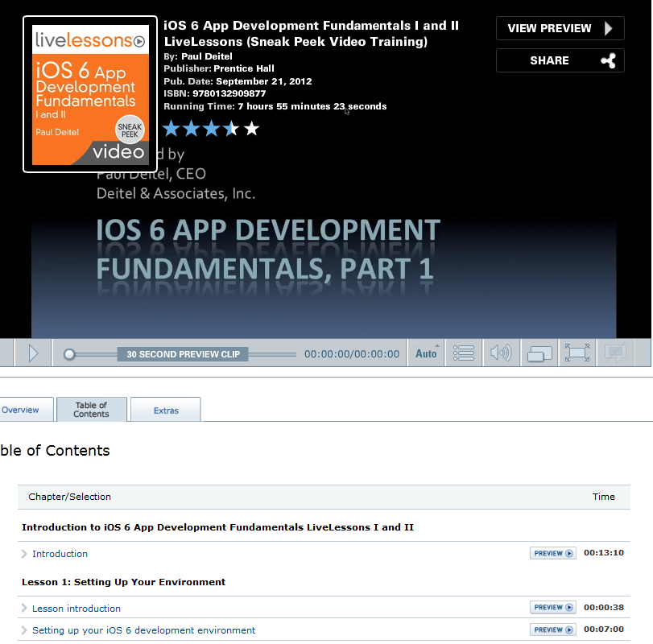The width and height of the screenshot is (653, 644).
Task: Click the pop-out player window icon
Action: tap(539, 353)
